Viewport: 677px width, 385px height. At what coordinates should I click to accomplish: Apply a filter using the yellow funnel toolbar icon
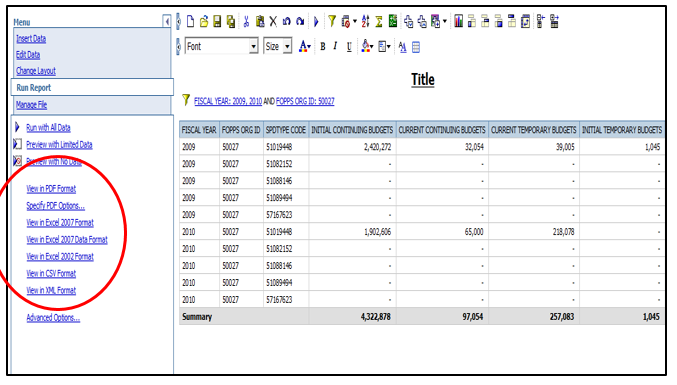coord(332,21)
